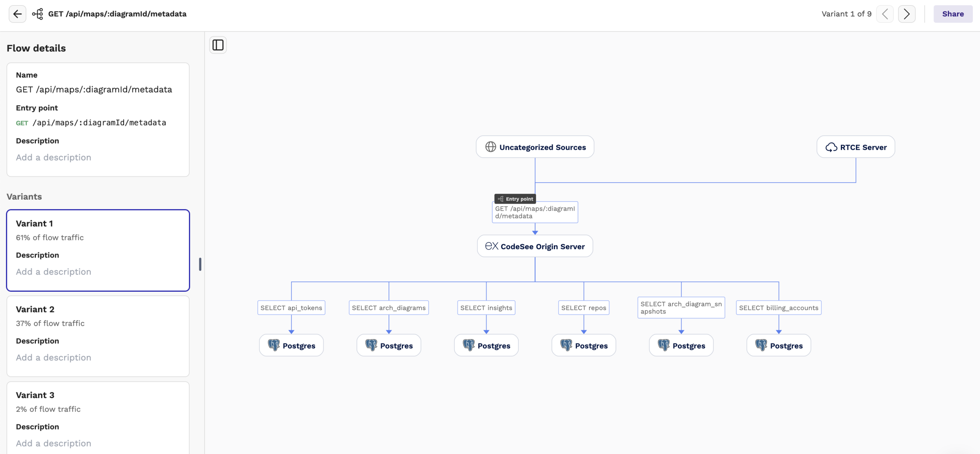Select Postgres elephant icon under SELECT insights
The image size is (980, 454).
469,345
